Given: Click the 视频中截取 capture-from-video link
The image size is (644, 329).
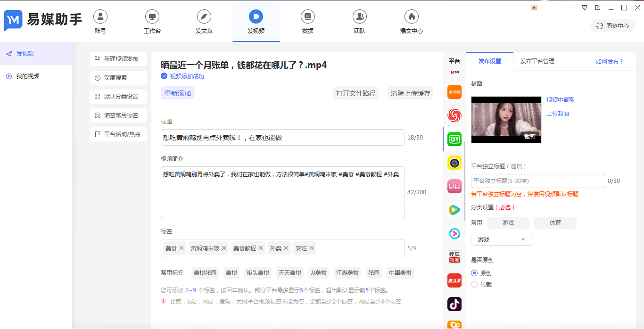Looking at the screenshot, I should point(561,100).
